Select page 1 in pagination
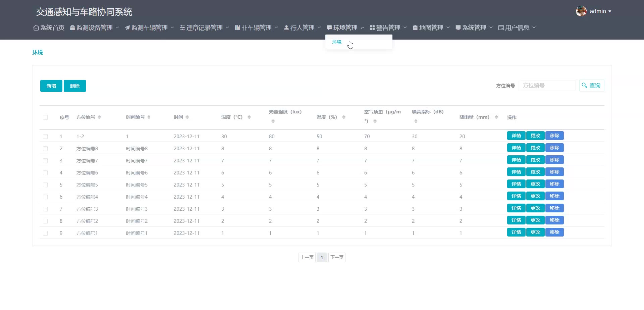 [x=322, y=257]
